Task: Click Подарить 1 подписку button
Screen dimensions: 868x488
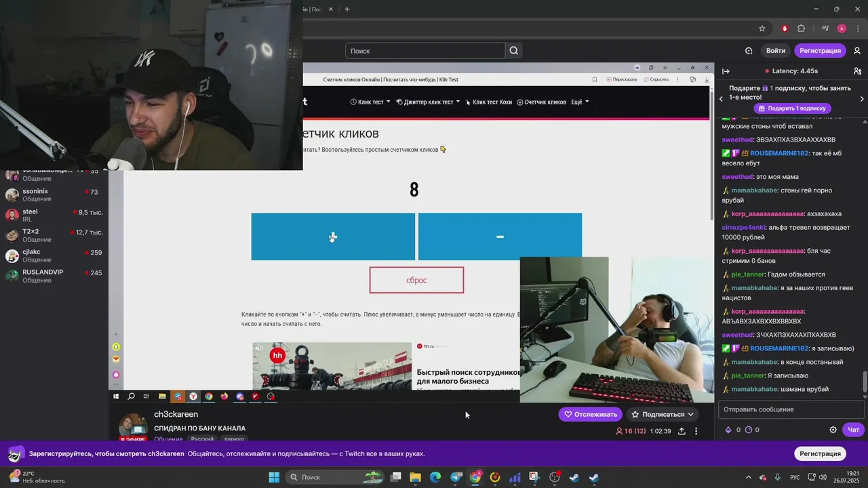Action: click(792, 108)
